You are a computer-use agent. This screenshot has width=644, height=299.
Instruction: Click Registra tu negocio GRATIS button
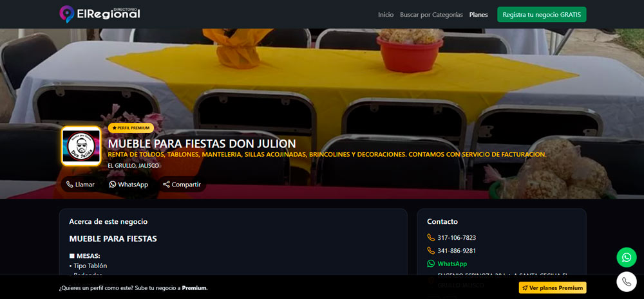point(542,14)
